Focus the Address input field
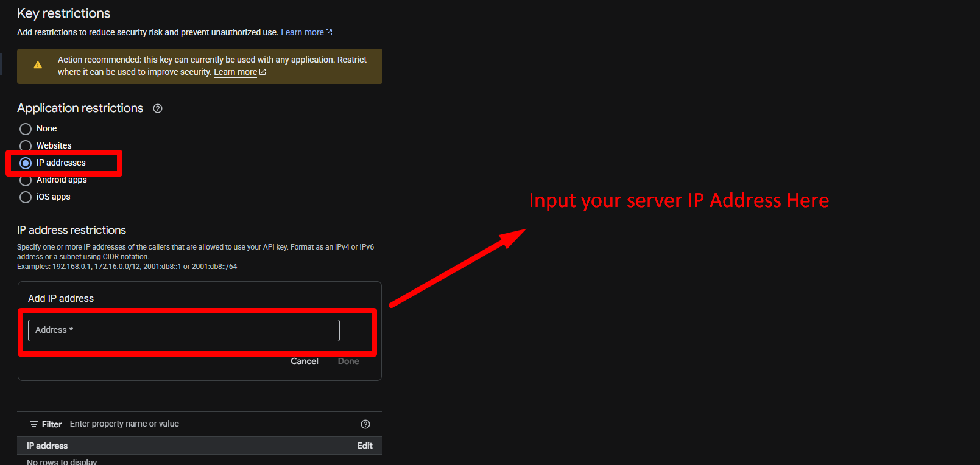 pos(184,330)
